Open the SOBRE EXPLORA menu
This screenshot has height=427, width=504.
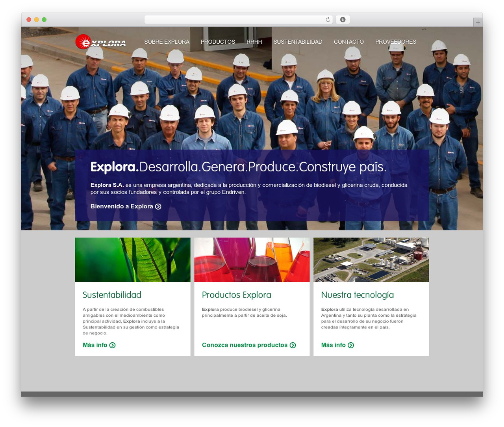(x=167, y=42)
